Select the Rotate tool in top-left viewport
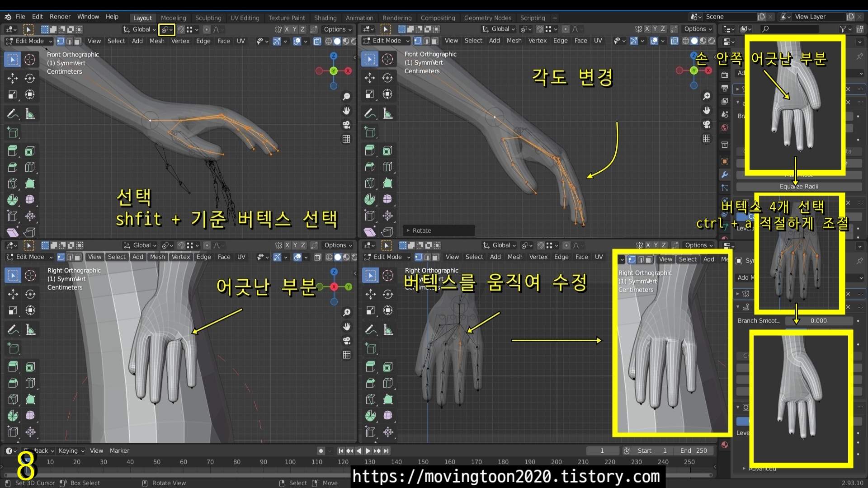 [30, 78]
